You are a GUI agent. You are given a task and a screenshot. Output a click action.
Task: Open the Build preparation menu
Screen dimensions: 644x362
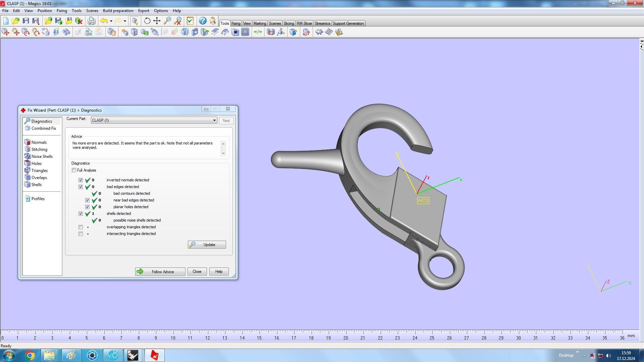tap(118, 11)
